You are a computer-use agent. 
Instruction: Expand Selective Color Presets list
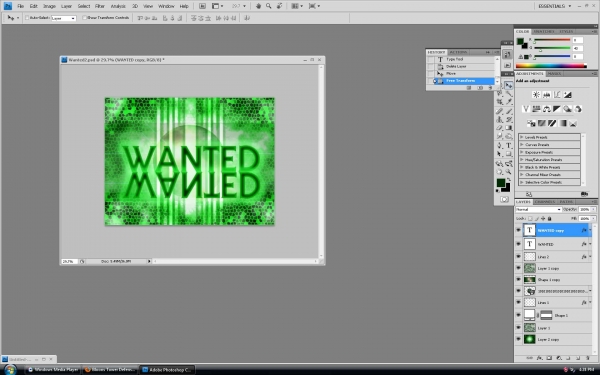[x=522, y=182]
